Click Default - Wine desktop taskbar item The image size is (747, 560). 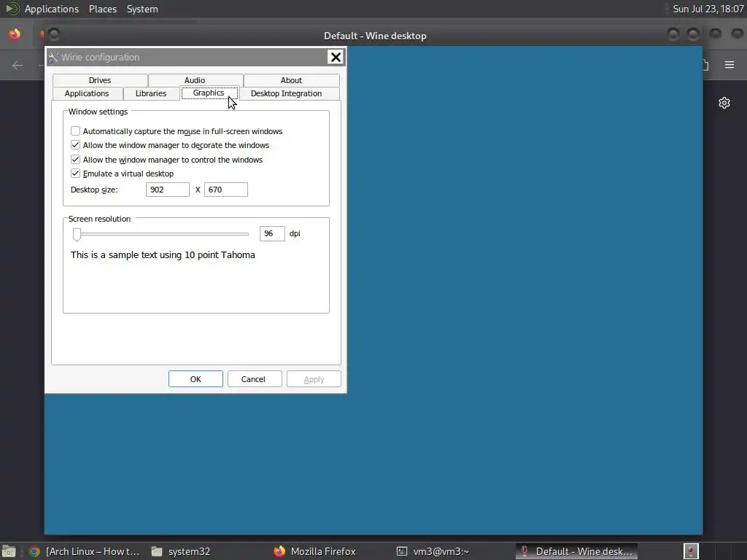click(576, 551)
